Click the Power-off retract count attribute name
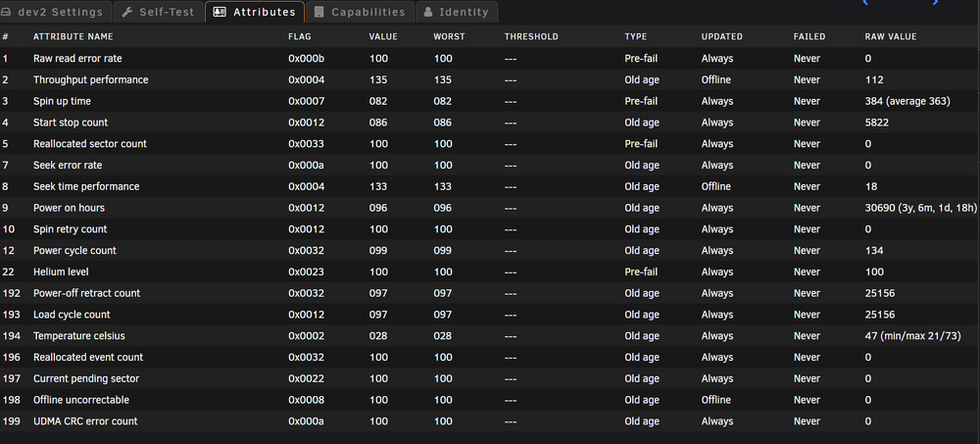The width and height of the screenshot is (980, 444). (x=86, y=293)
